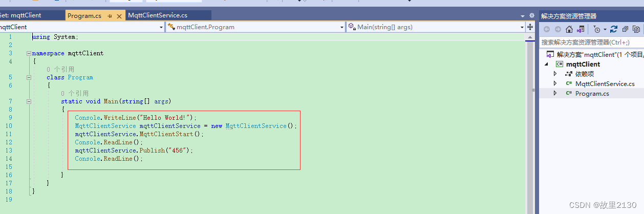Viewport: 644px width, 214px height.
Task: Click Console.WriteLine("Hello World!") line
Action: coord(136,118)
